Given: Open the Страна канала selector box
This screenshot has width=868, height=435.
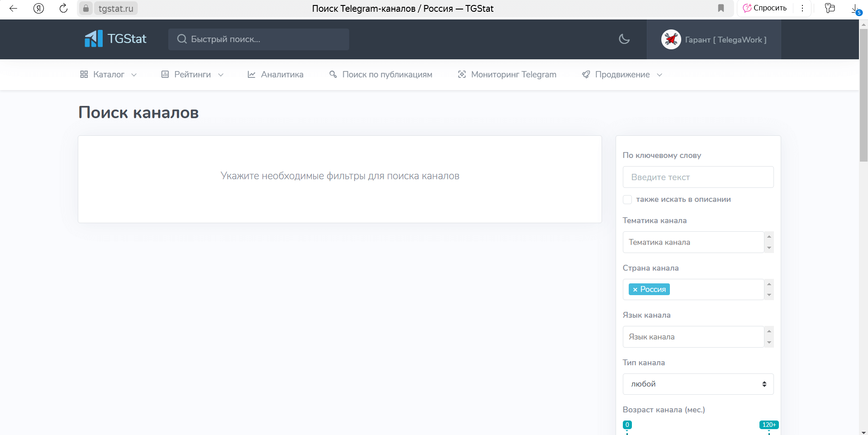Looking at the screenshot, I should coord(693,289).
